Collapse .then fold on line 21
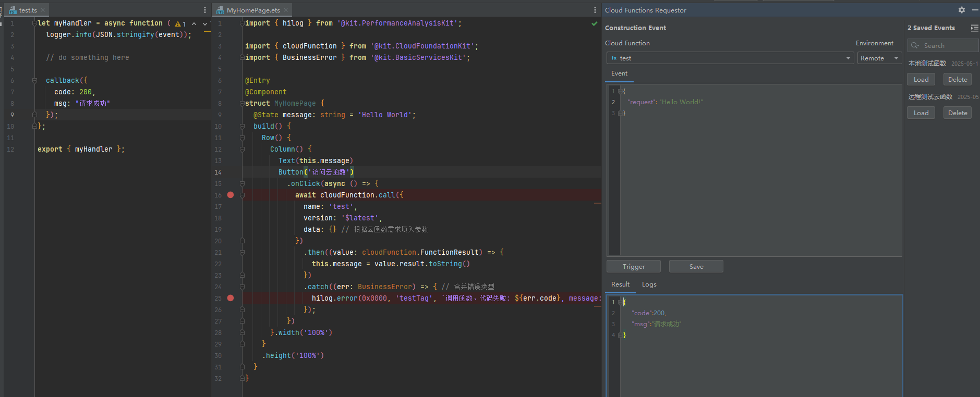This screenshot has height=397, width=980. click(x=242, y=252)
